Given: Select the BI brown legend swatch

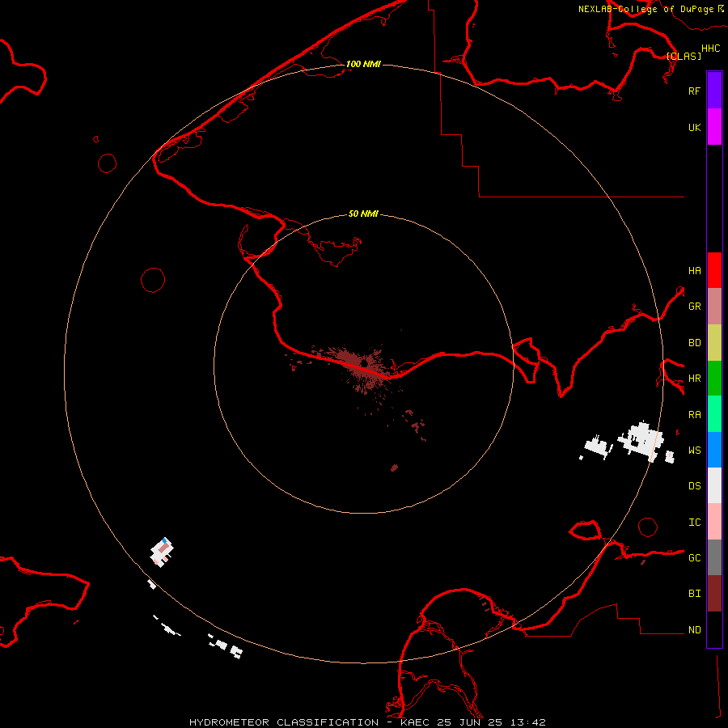Looking at the screenshot, I should click(714, 594).
